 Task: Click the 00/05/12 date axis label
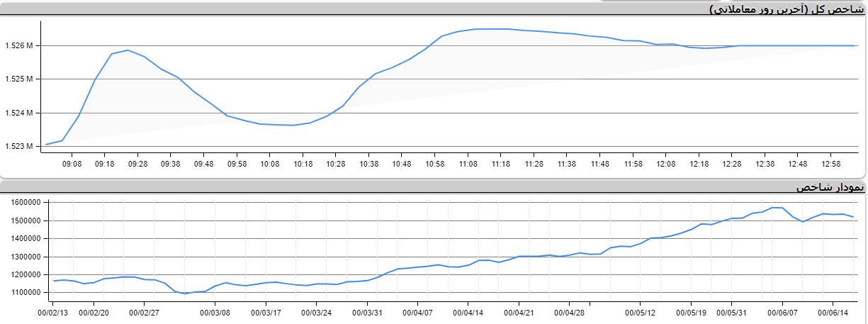[641, 311]
